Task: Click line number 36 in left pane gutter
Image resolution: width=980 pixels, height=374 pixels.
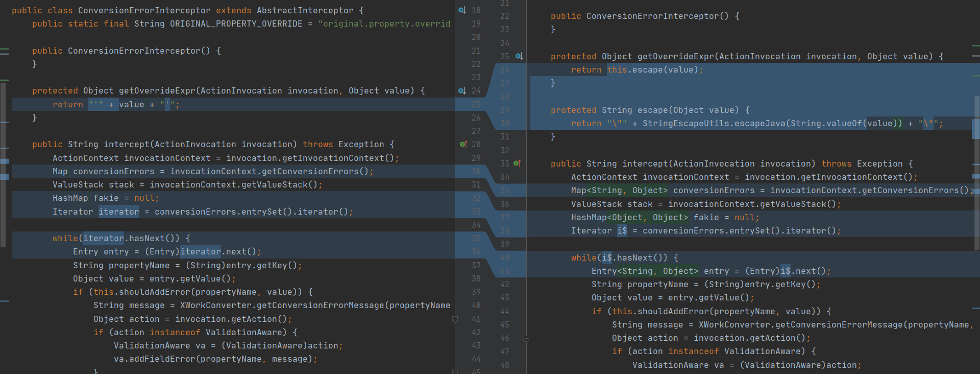Action: tap(476, 251)
